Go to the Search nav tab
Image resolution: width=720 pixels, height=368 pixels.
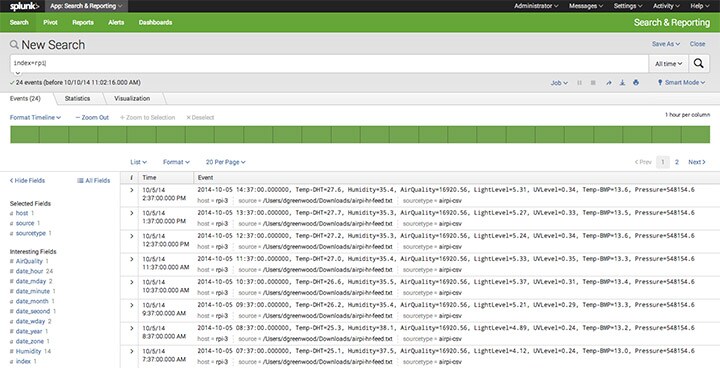click(19, 23)
